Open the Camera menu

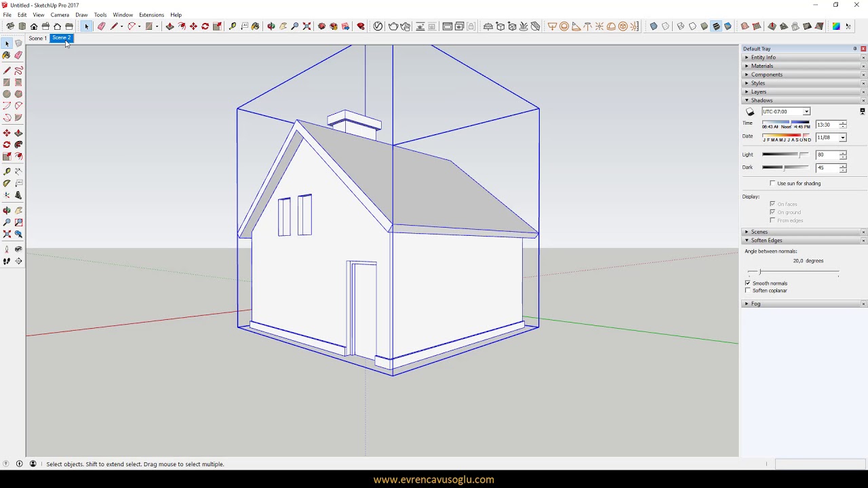click(x=60, y=15)
